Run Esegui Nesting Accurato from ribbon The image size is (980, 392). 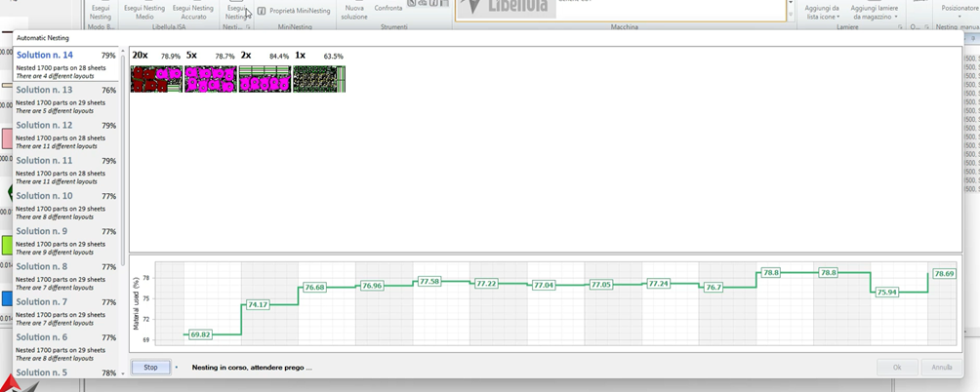tap(193, 12)
